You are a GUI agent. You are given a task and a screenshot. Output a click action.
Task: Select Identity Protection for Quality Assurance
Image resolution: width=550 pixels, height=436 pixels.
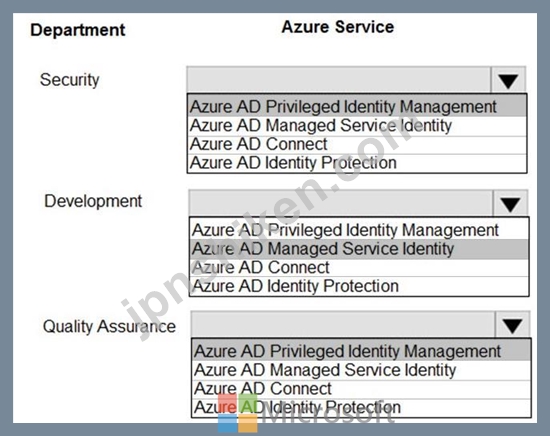[361, 408]
